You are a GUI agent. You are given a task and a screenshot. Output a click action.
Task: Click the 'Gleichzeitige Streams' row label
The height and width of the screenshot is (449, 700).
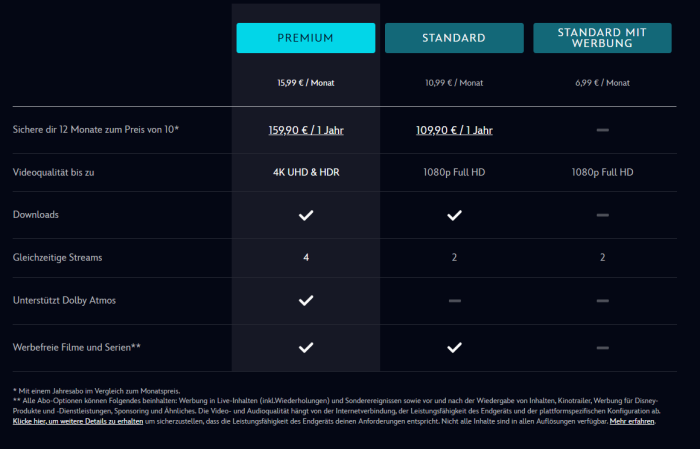tap(57, 257)
